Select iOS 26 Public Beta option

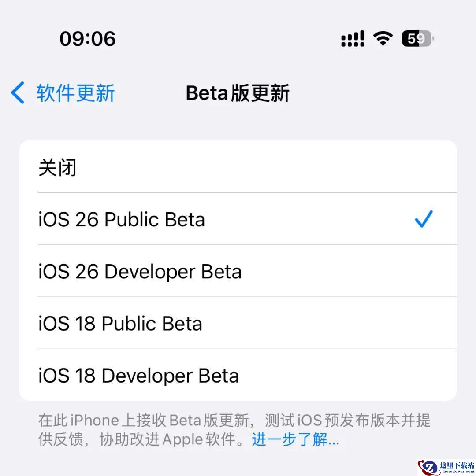click(238, 218)
